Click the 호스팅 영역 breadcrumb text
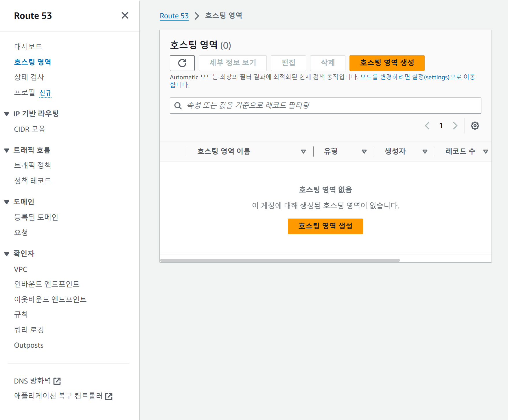Screen dimensions: 508x420 pos(224,16)
